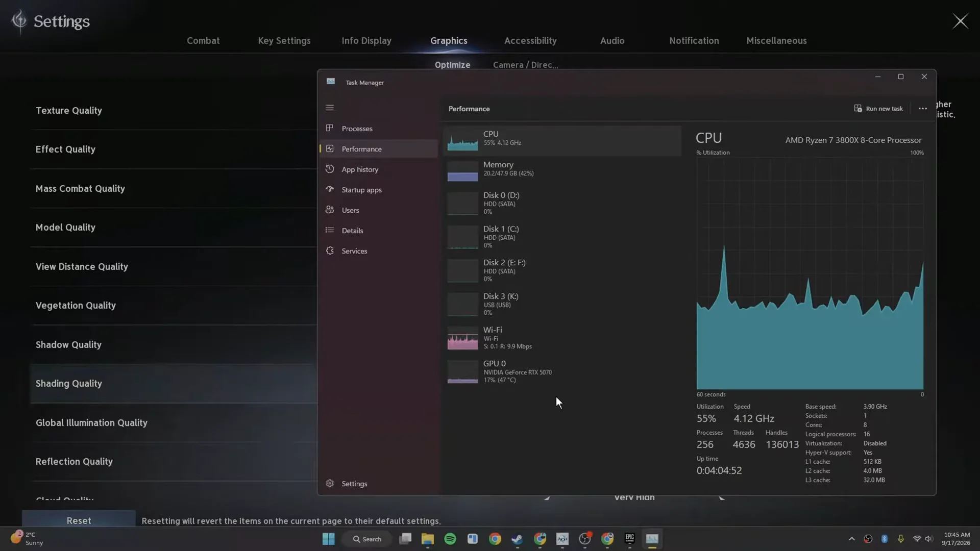Image resolution: width=980 pixels, height=551 pixels.
Task: Open the Users page
Action: 379,210
